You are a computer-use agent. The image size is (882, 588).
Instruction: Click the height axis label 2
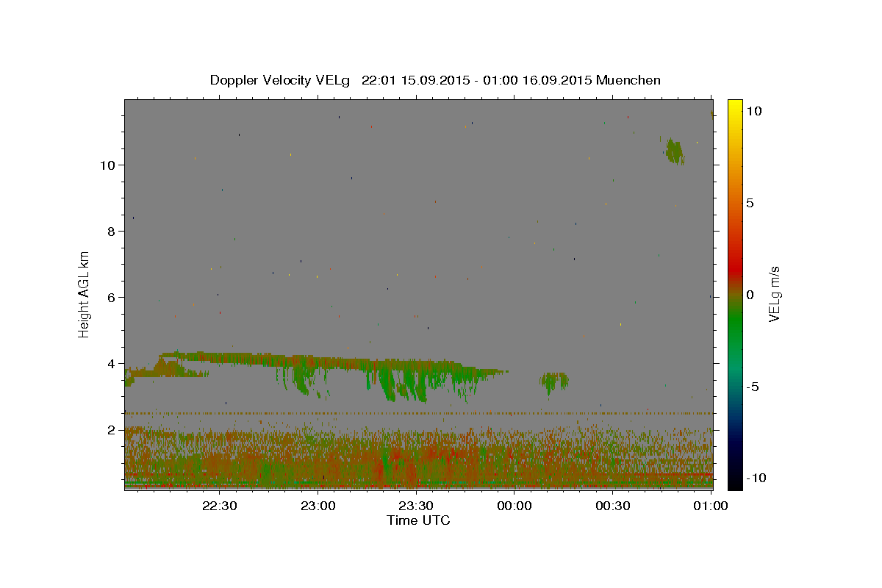pyautogui.click(x=111, y=429)
